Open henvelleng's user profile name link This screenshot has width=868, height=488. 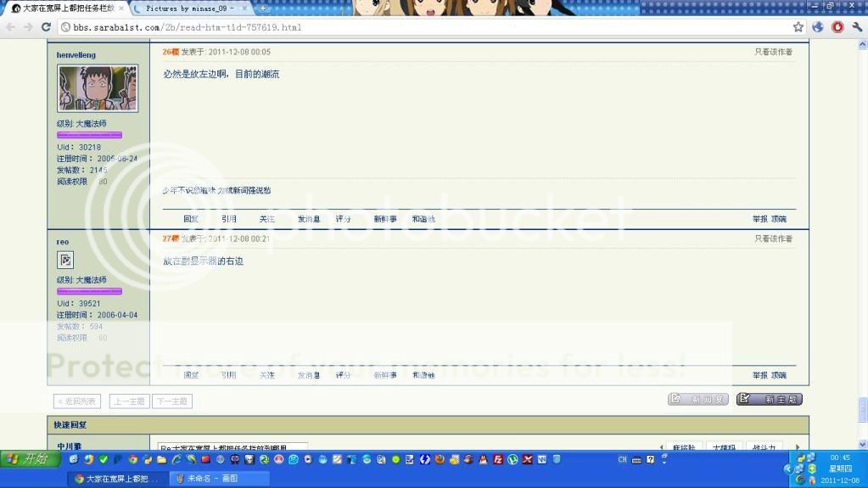(x=76, y=55)
